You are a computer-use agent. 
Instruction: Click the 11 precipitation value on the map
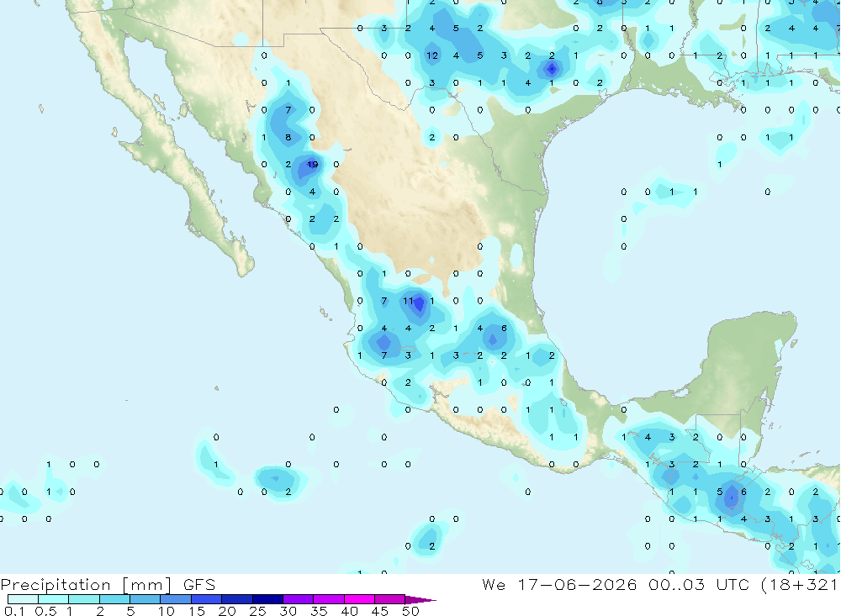[408, 301]
